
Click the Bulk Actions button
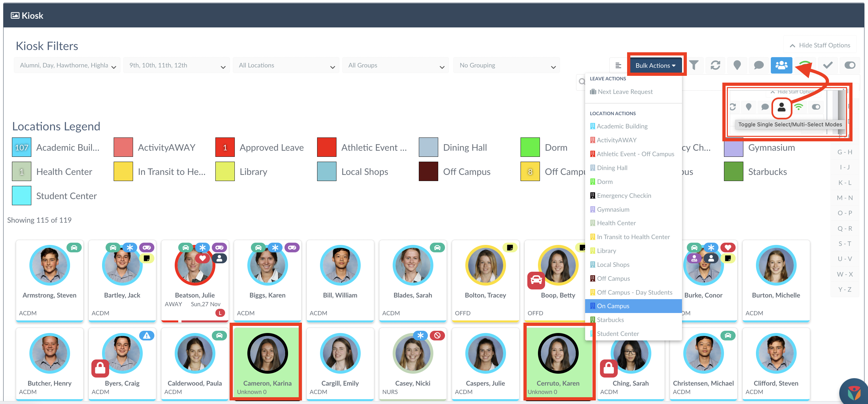pyautogui.click(x=655, y=65)
